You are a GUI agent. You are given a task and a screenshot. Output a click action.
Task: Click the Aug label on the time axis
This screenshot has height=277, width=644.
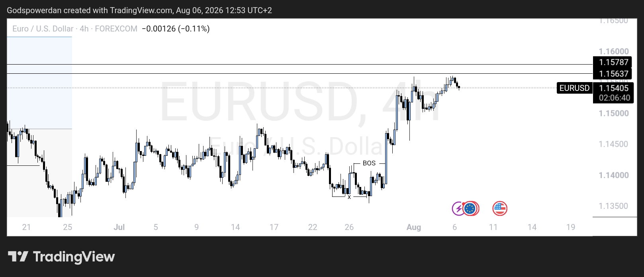point(413,227)
